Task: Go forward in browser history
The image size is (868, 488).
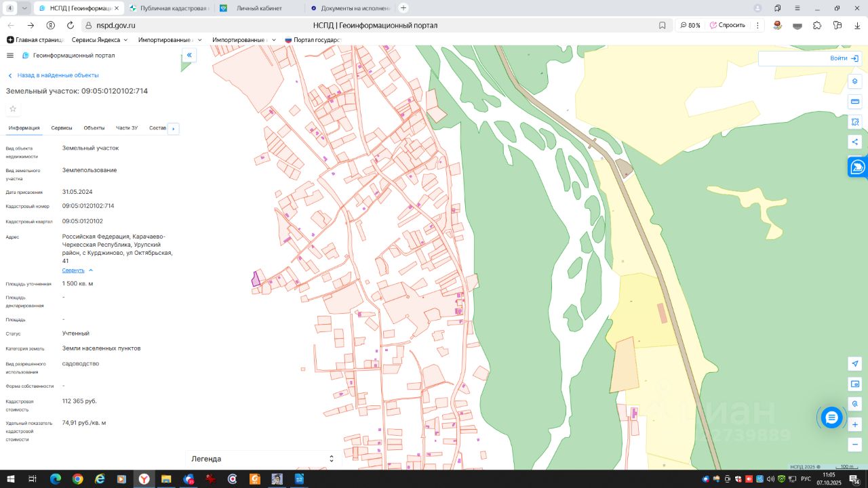Action: click(31, 25)
